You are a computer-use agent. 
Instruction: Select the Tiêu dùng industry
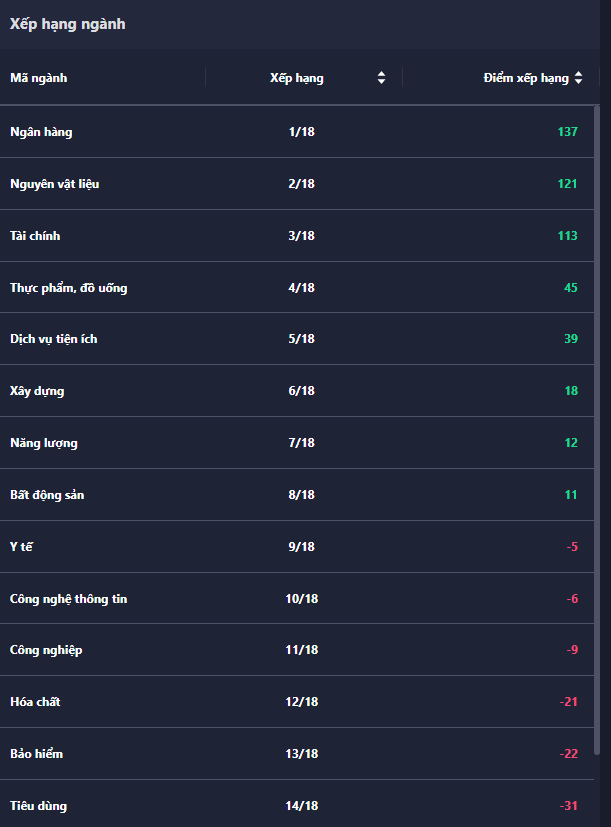point(38,806)
